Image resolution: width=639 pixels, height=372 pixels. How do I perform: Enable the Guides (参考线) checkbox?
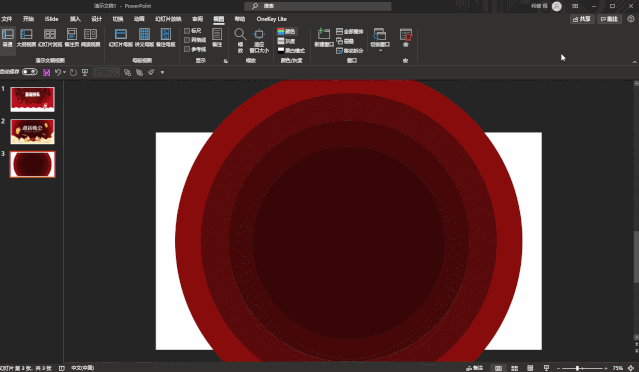195,49
